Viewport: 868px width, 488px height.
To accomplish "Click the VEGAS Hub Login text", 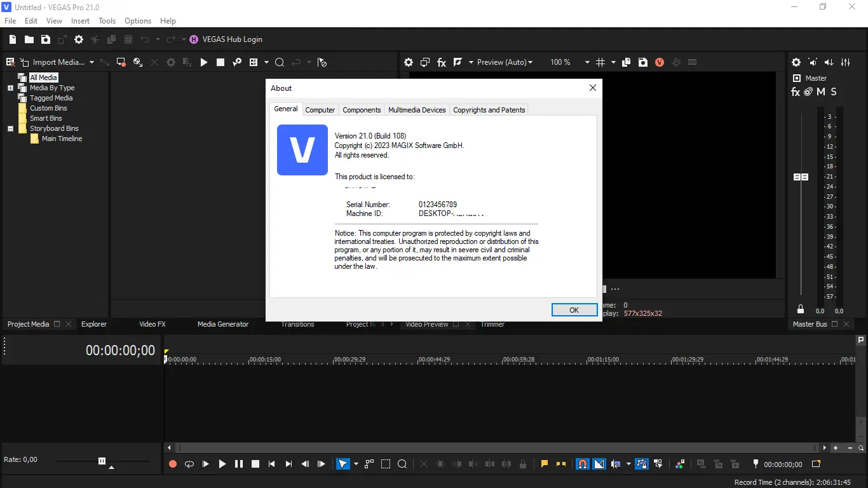I will tap(233, 39).
